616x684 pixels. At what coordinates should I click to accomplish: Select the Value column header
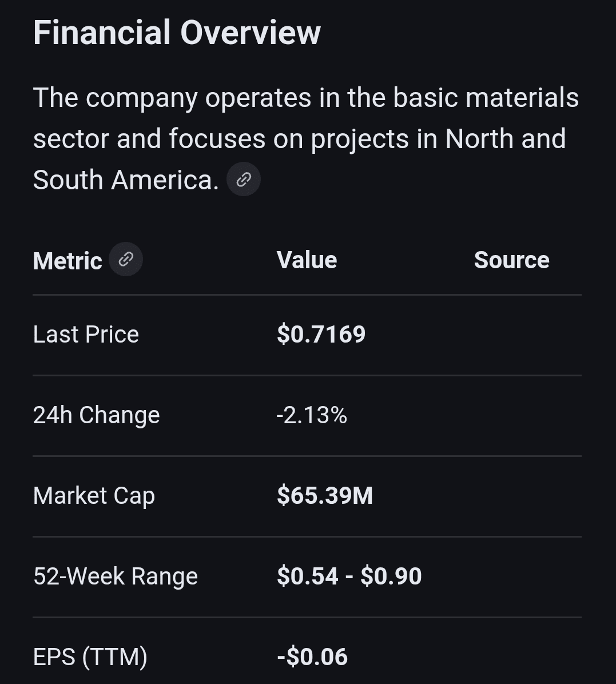click(307, 260)
